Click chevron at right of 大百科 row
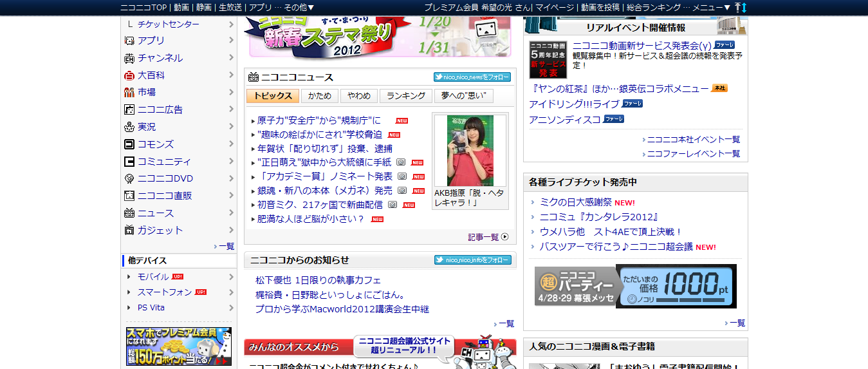 point(230,75)
